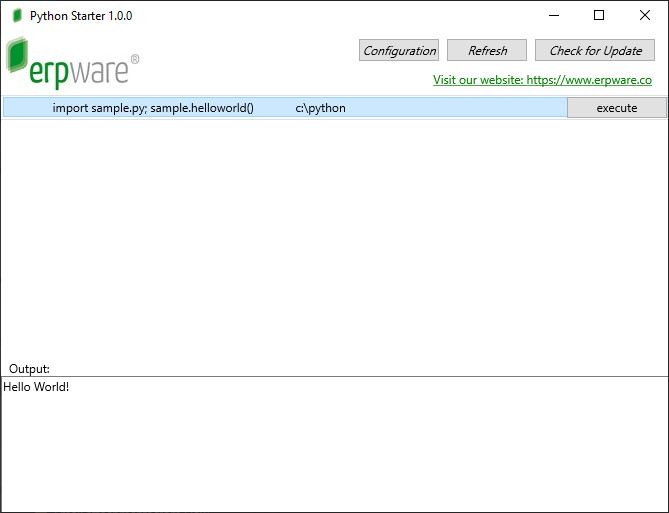Click inside the Hello World output area

point(334,444)
